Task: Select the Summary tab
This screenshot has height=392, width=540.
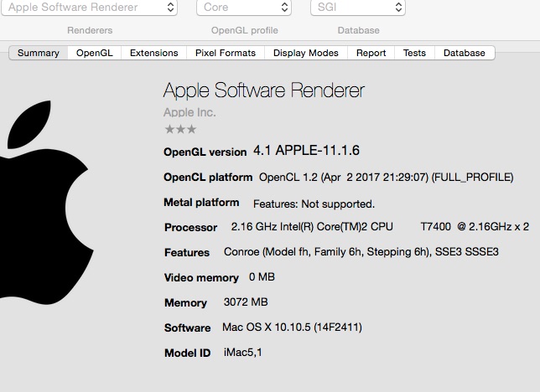Action: coord(39,53)
